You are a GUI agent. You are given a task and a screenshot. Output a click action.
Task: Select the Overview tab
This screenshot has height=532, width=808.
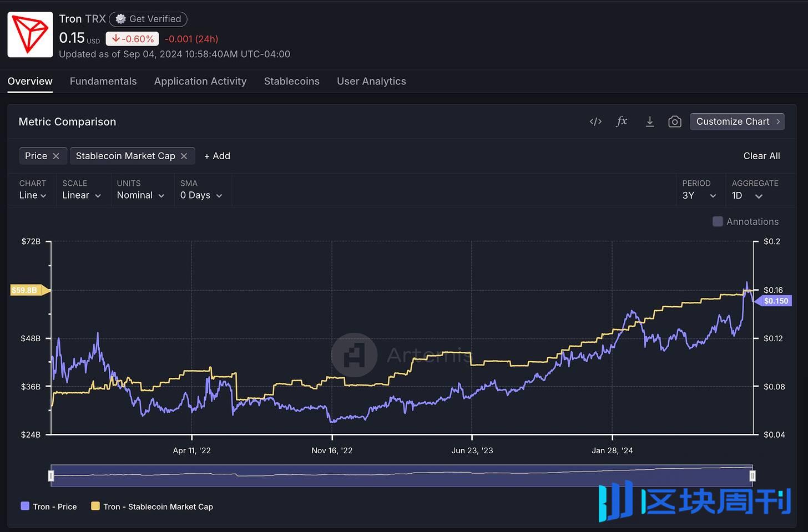pyautogui.click(x=30, y=81)
